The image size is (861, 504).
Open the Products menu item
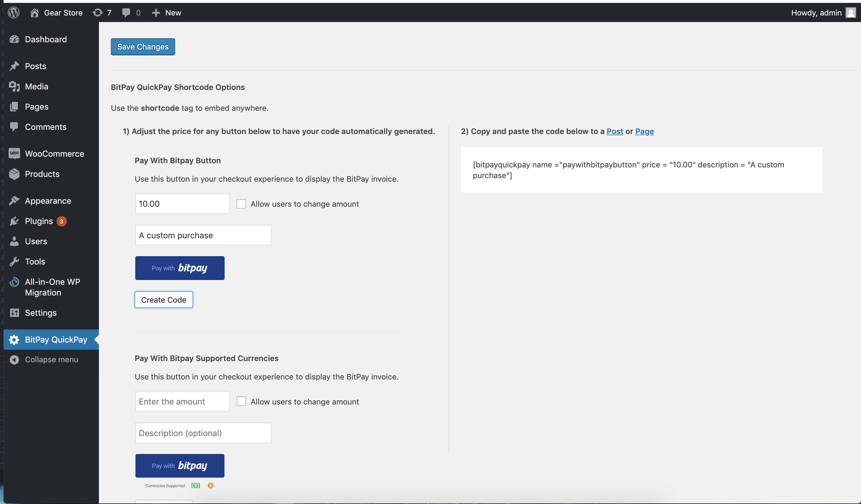[42, 174]
